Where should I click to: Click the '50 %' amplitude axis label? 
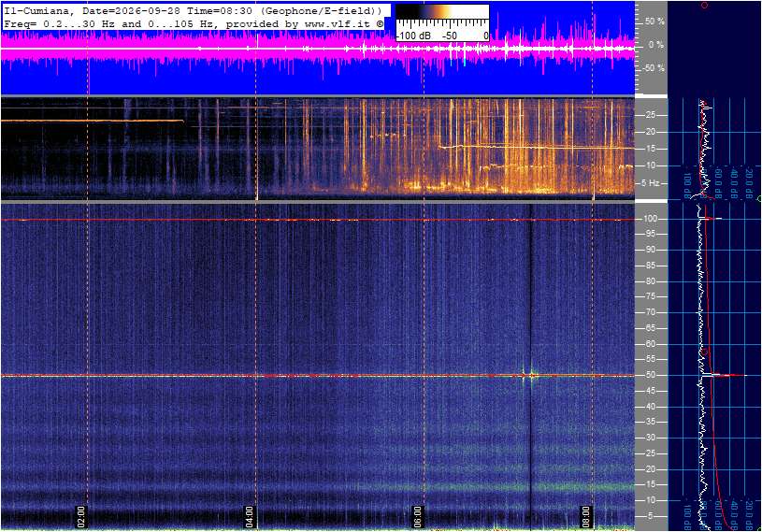pos(654,22)
